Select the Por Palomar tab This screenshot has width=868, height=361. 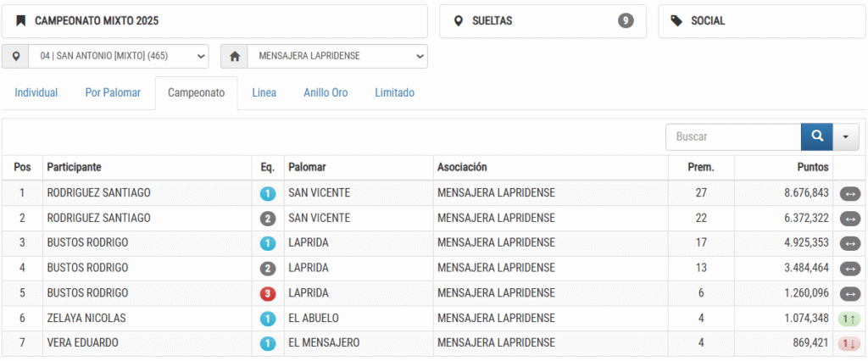(113, 92)
